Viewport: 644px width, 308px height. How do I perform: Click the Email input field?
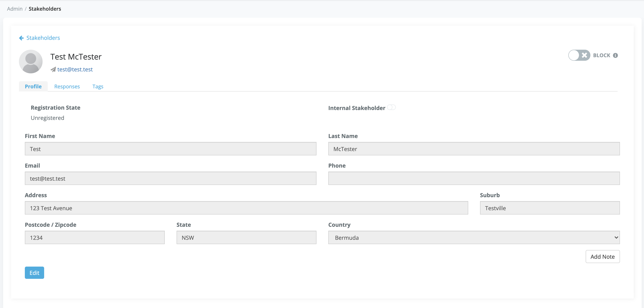point(170,178)
